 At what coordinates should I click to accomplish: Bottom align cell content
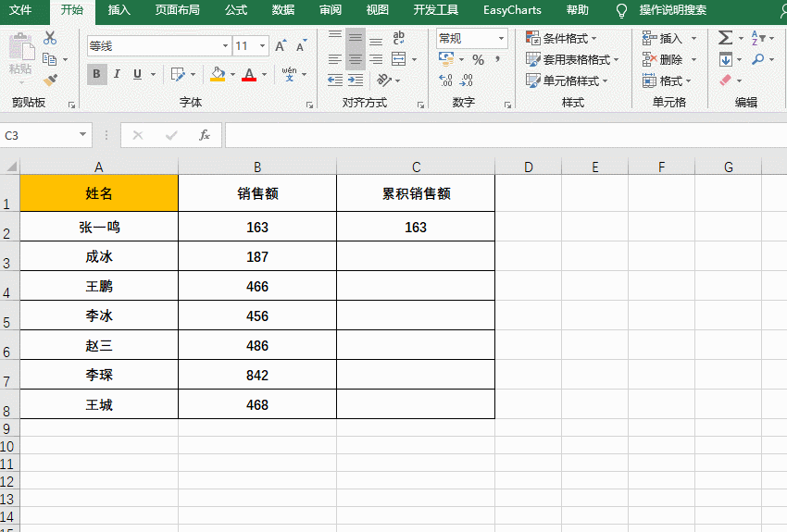[375, 39]
